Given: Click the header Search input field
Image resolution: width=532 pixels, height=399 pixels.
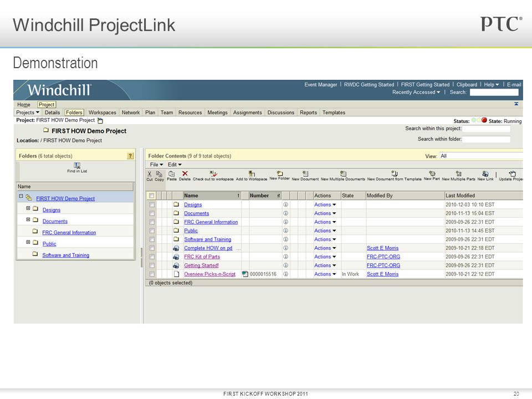Looking at the screenshot, I should [494, 93].
